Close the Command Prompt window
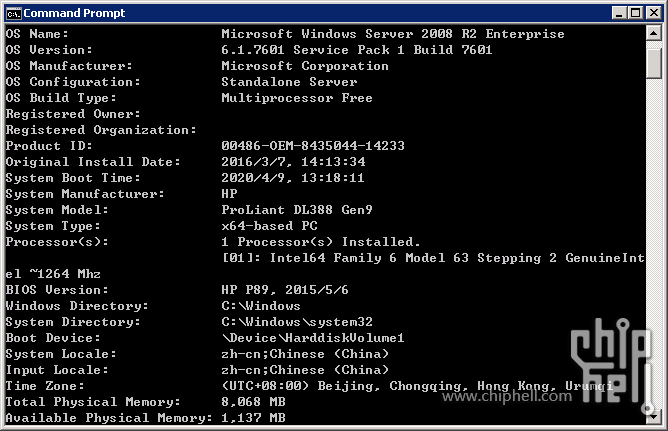Screen dimensions: 668x431 [x=654, y=13]
